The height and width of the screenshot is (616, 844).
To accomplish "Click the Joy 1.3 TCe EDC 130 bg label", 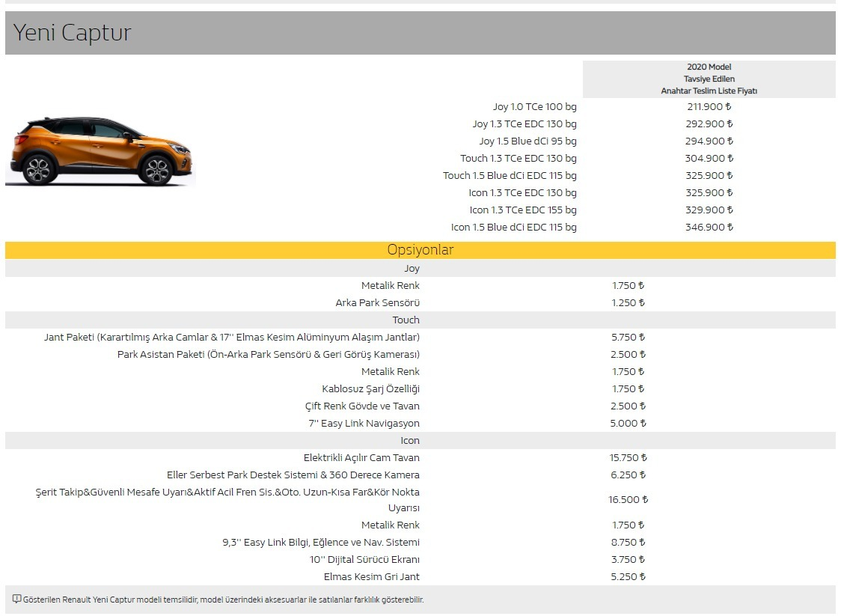I will pos(525,123).
